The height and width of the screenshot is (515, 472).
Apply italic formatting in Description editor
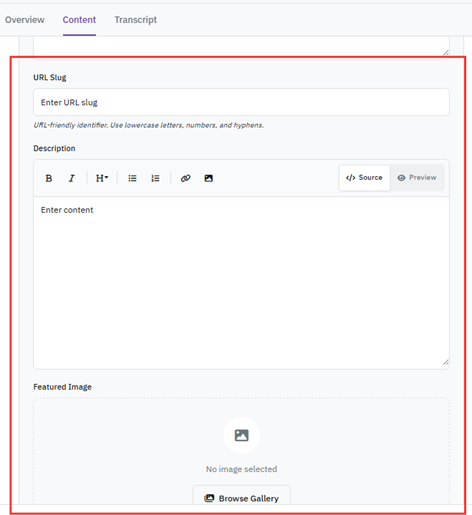coord(71,178)
